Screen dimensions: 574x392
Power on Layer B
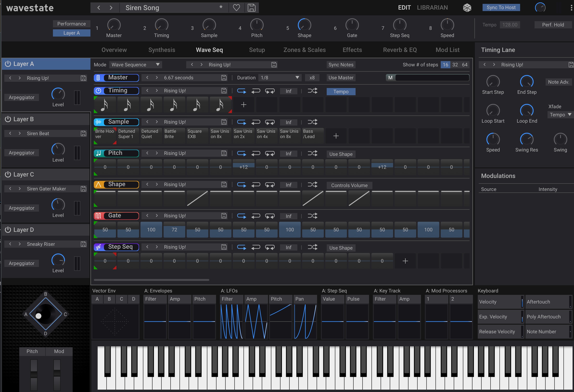(x=8, y=119)
